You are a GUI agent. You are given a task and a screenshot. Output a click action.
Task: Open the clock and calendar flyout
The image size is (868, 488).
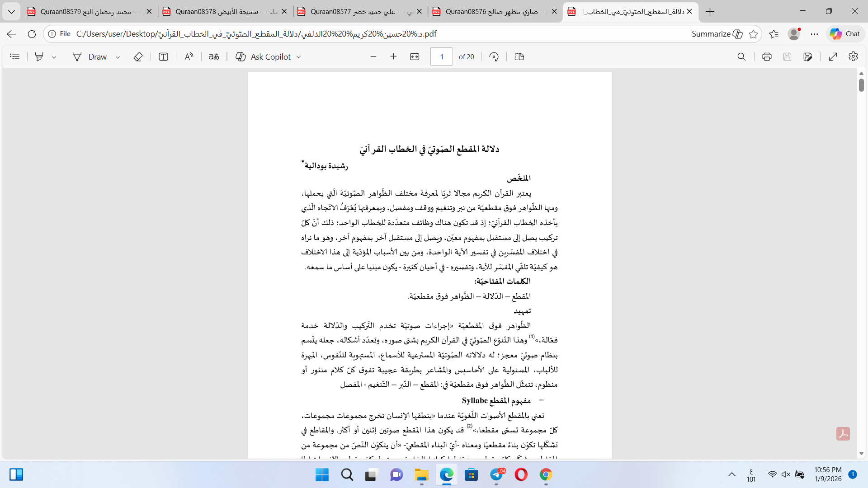click(828, 474)
